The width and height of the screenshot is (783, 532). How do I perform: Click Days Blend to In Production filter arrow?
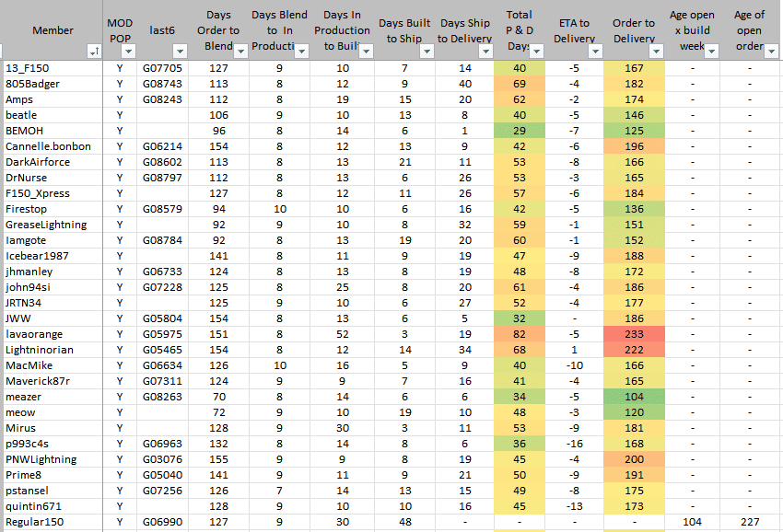coord(301,52)
